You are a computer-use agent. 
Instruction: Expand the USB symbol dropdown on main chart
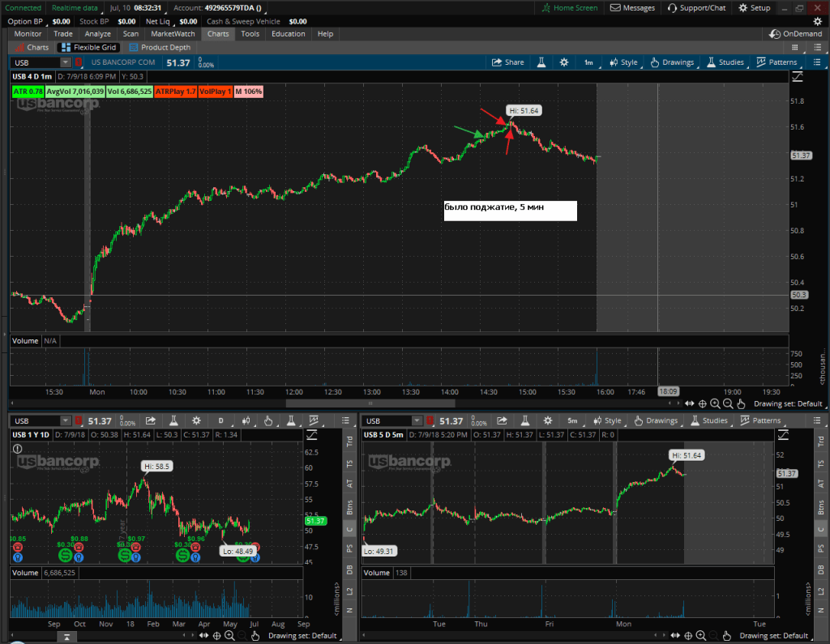65,62
